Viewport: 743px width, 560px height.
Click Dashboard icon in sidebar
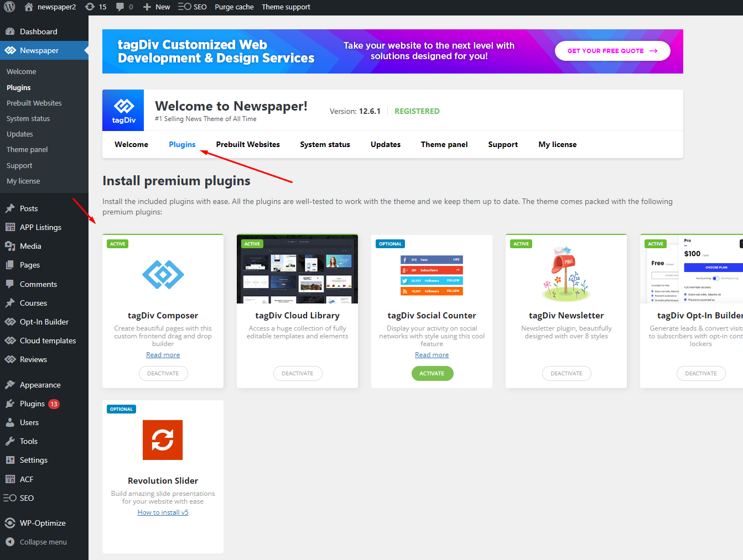tap(10, 32)
